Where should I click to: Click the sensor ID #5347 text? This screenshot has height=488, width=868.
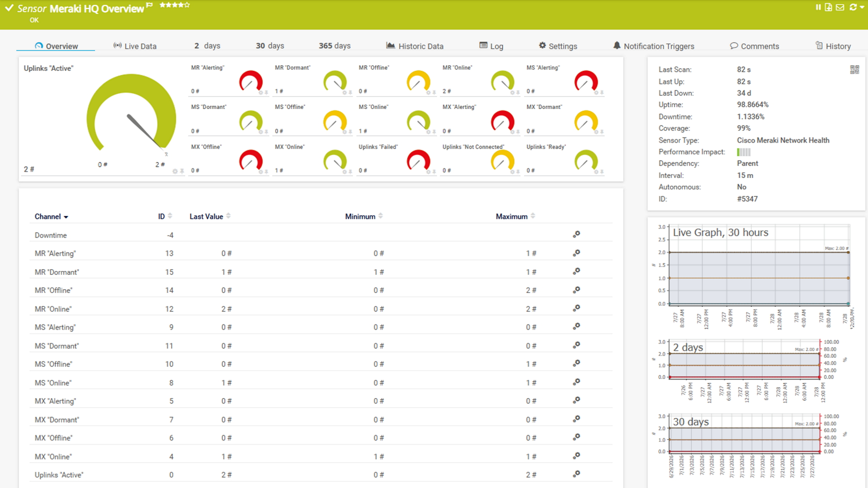(747, 199)
